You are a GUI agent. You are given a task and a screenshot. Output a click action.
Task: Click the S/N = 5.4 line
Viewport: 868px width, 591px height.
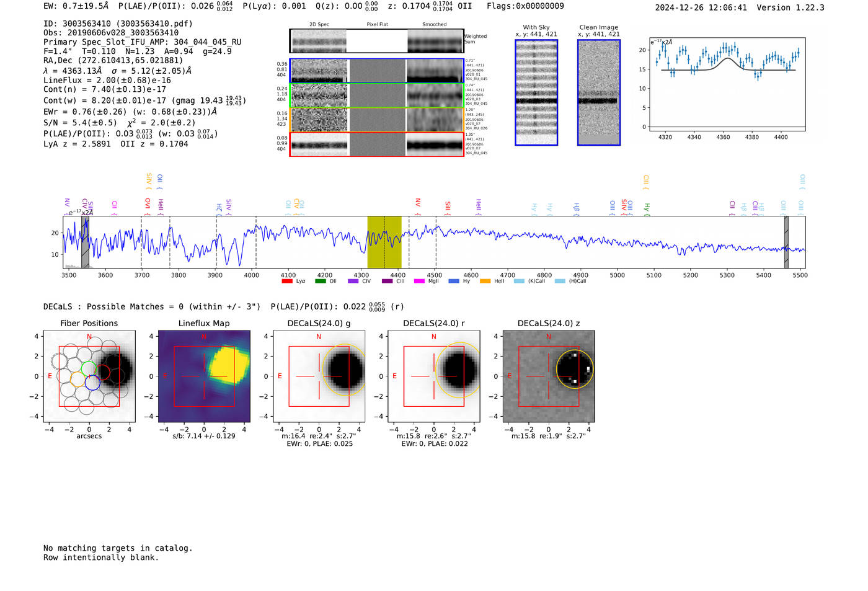(x=119, y=123)
